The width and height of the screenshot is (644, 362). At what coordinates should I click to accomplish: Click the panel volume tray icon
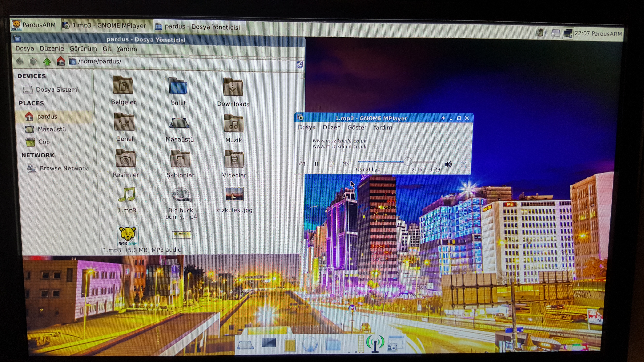540,33
